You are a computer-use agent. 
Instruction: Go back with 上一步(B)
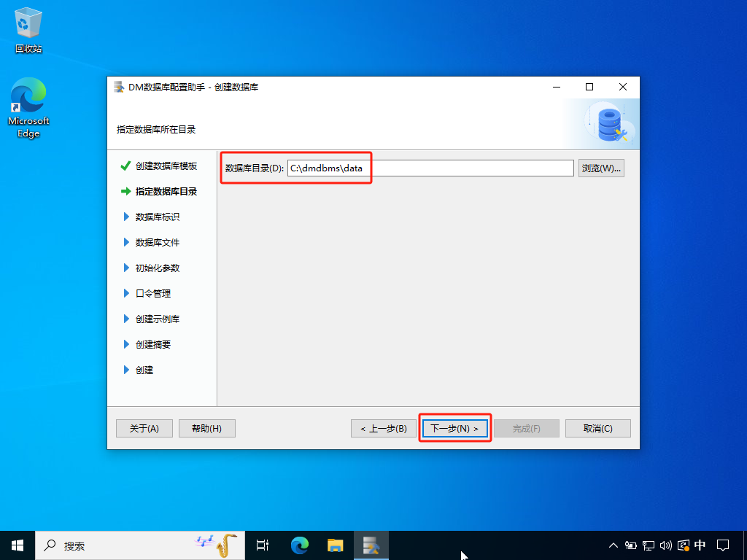coord(384,428)
